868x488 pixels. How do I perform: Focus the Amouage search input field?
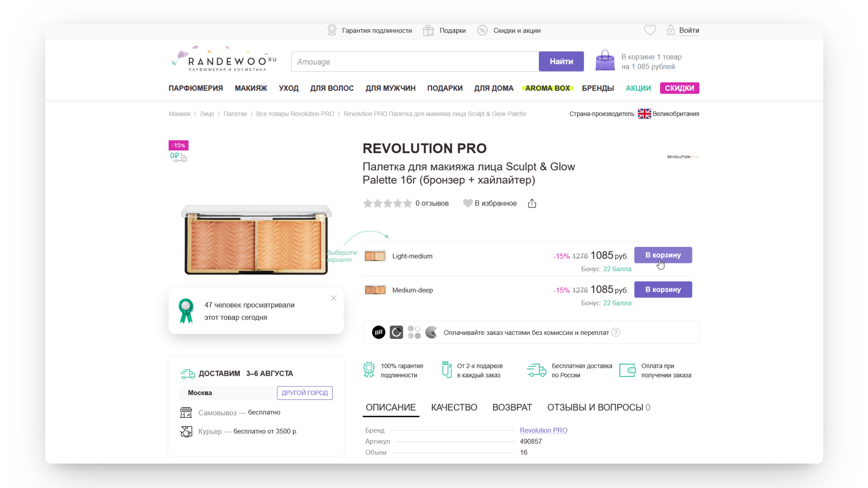415,61
